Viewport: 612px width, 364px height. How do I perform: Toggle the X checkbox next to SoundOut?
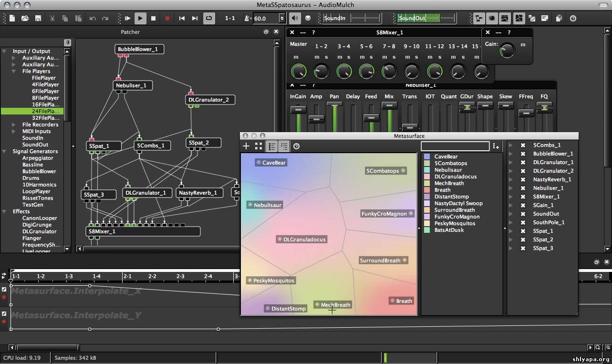523,214
